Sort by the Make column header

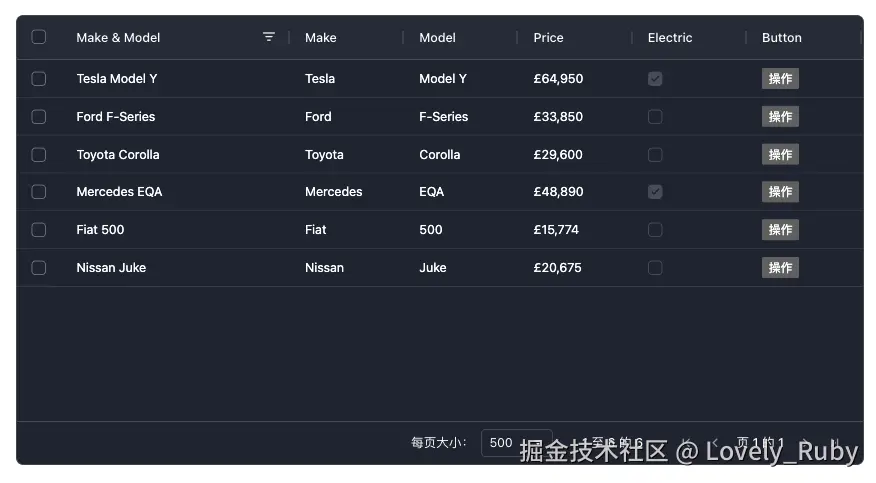click(320, 38)
